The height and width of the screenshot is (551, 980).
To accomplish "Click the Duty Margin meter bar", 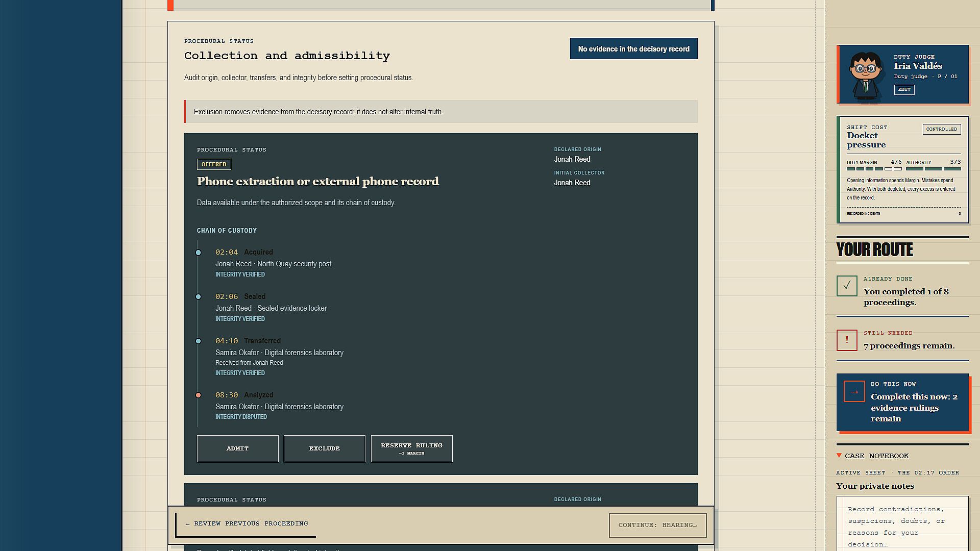I will [874, 169].
